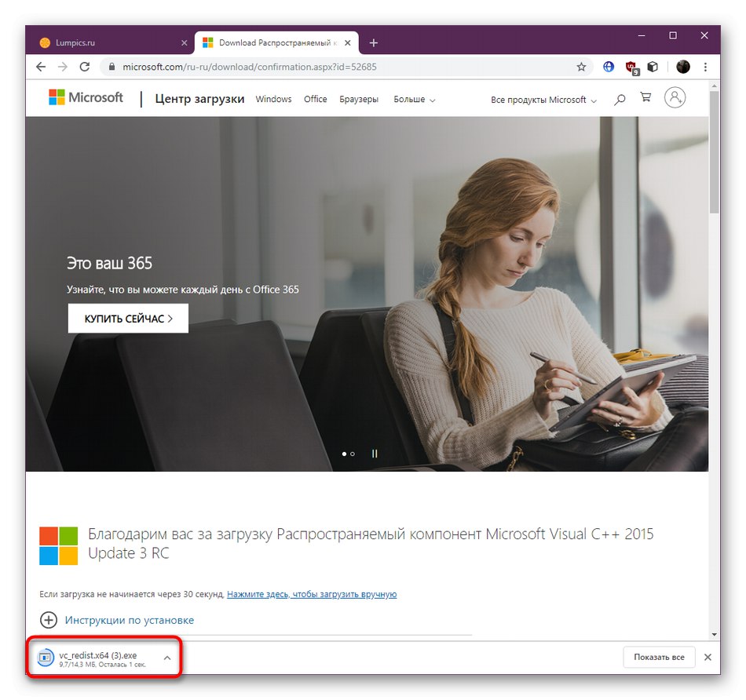Screen dimensions: 746x700
Task: Open the Office menu item
Action: pyautogui.click(x=316, y=99)
